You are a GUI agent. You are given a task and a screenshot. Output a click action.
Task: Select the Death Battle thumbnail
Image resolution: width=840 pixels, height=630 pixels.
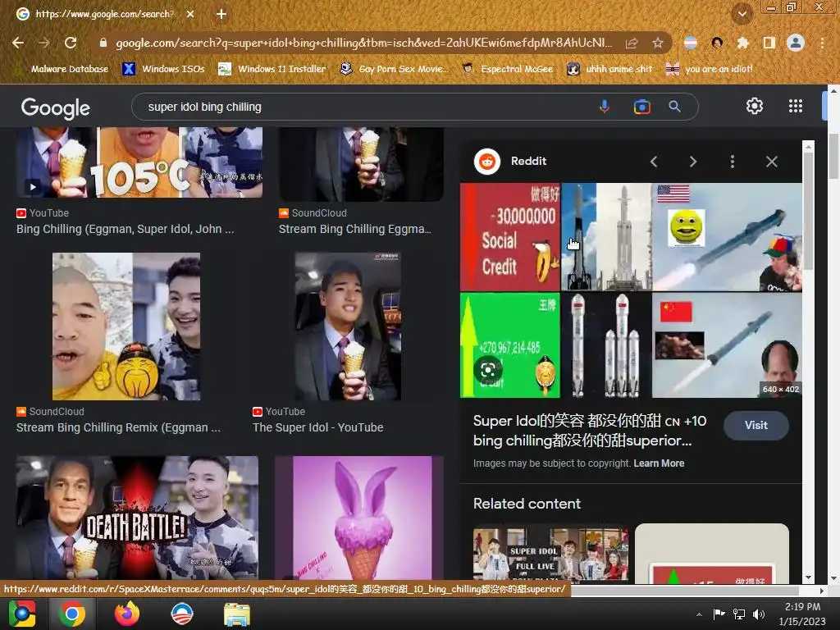(137, 518)
